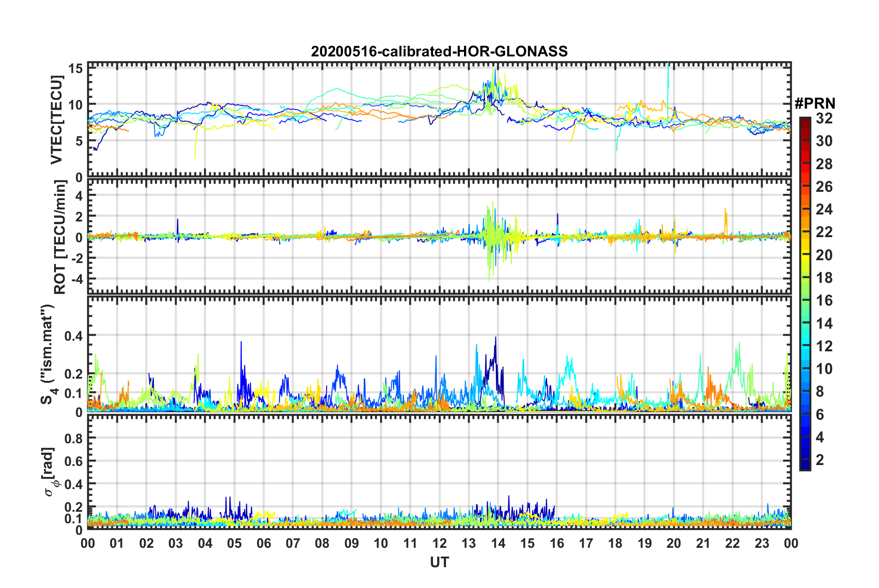Click x-axis tick label 08
The width and height of the screenshot is (879, 588).
(322, 544)
